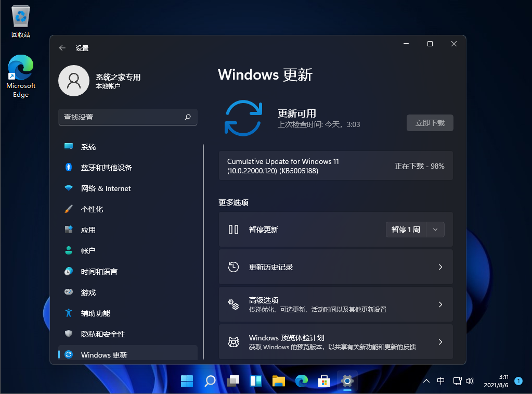The height and width of the screenshot is (394, 532).
Task: Click the 查找设置 search field
Action: (x=127, y=117)
